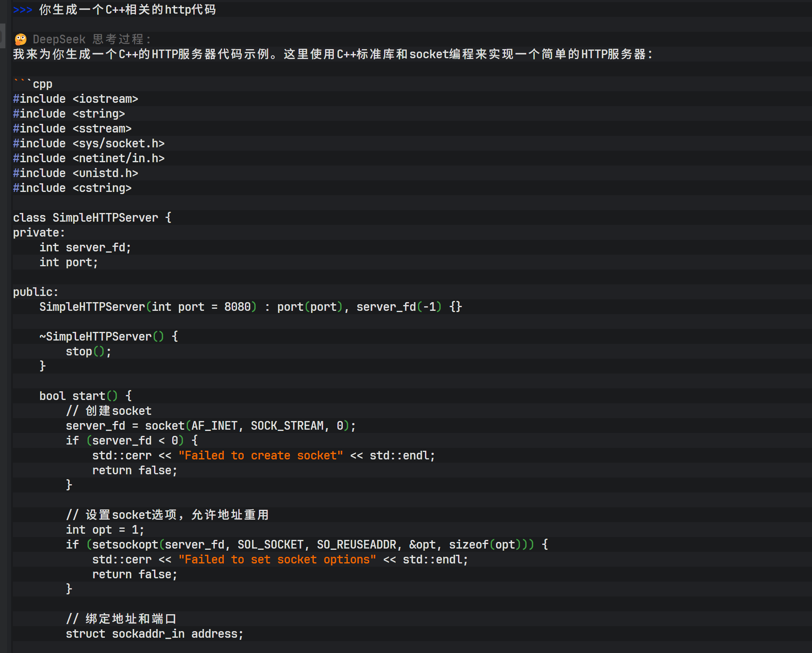
Task: Click the public: access specifier
Action: [36, 292]
